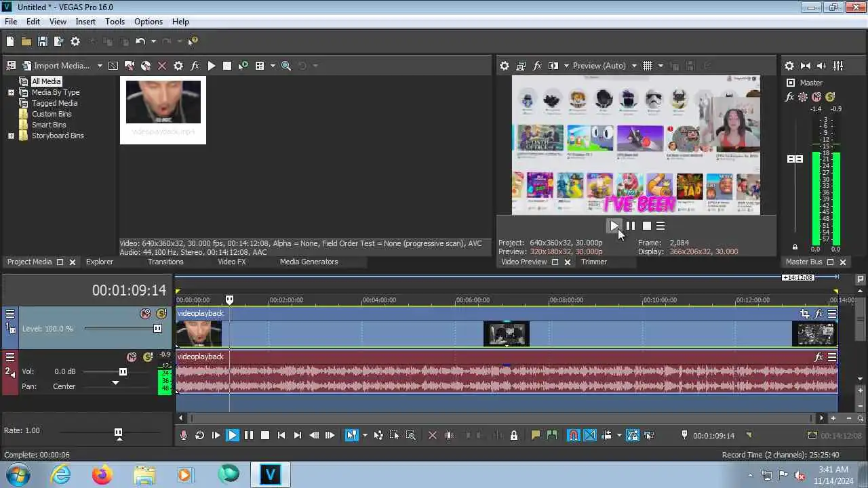Viewport: 868px width, 488px height.
Task: Open Event Pan/Crop on the video event
Action: tap(805, 313)
